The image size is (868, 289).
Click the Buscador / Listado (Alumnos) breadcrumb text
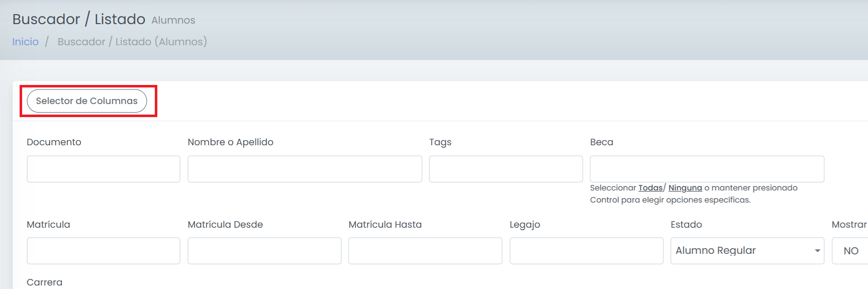click(132, 42)
